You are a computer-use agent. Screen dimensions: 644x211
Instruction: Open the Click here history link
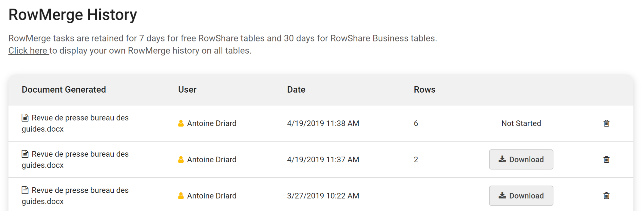[x=29, y=51]
